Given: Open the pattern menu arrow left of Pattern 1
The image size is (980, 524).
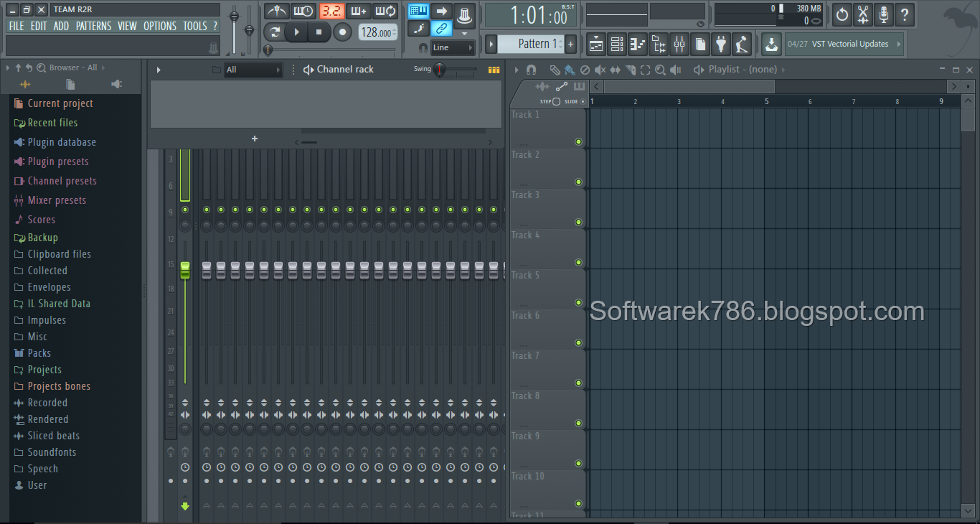Looking at the screenshot, I should (x=491, y=44).
